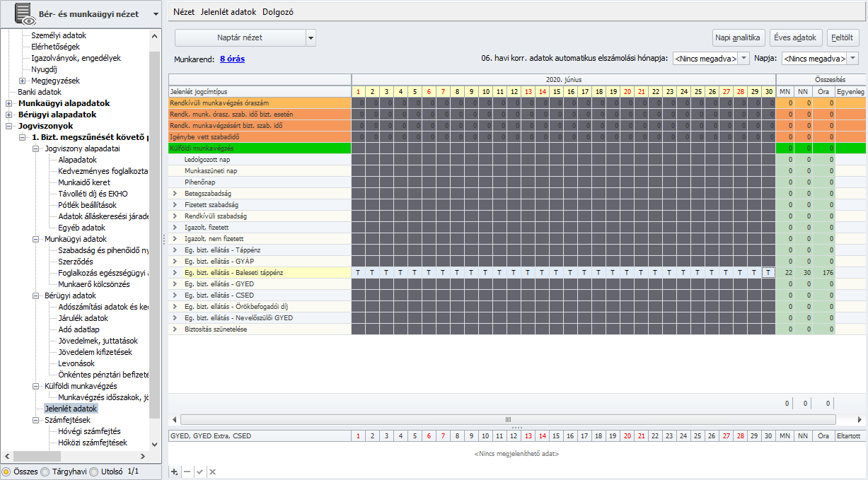Cancel edit with the X icon

tap(212, 472)
